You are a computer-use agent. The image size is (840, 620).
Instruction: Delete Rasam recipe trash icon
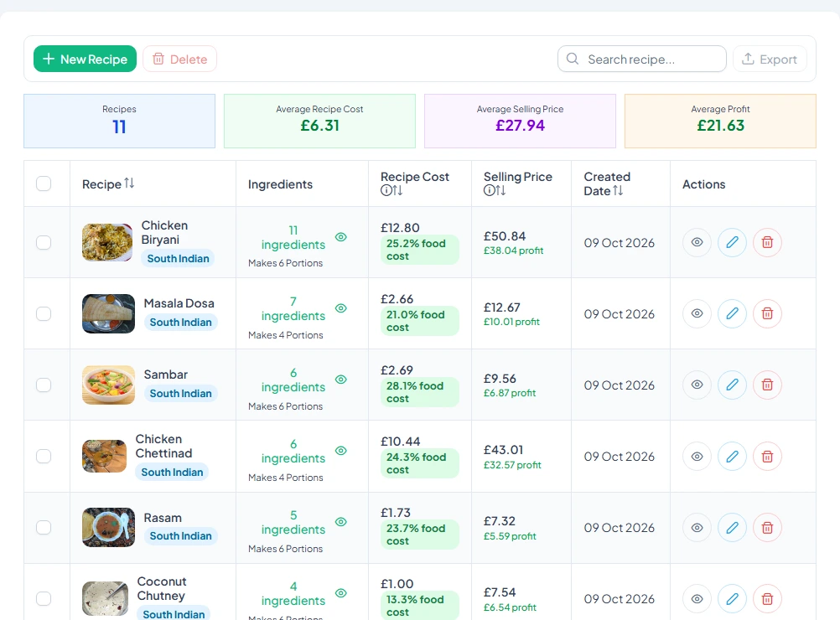(x=767, y=527)
